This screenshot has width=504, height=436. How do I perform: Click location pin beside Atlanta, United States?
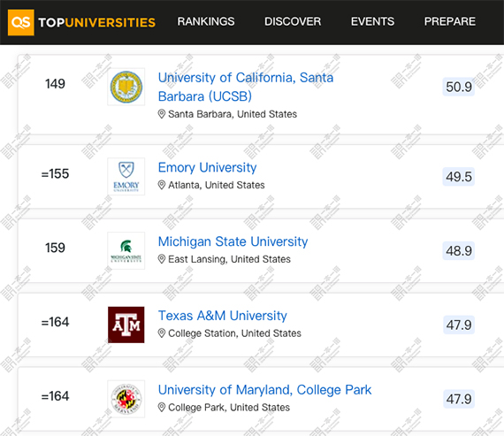162,185
